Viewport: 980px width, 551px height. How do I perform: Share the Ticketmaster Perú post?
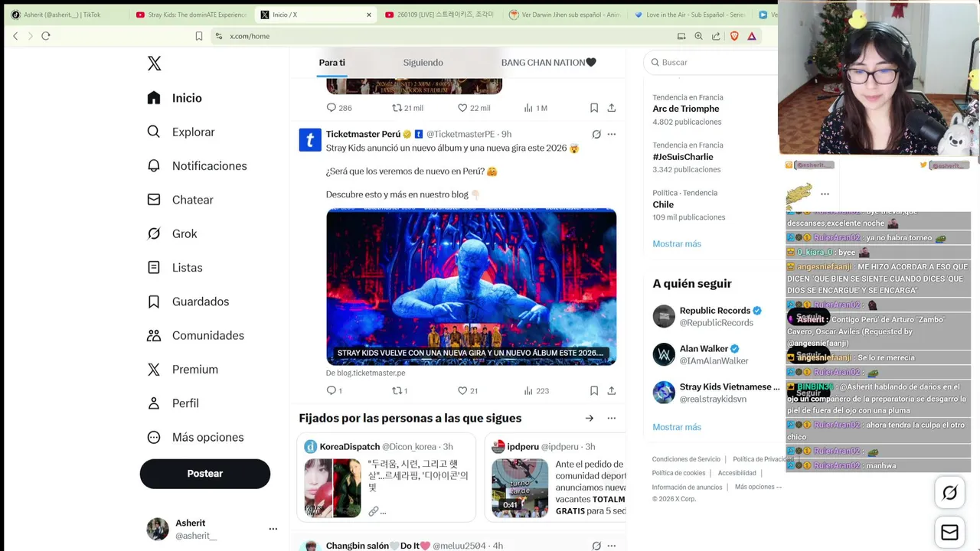pyautogui.click(x=612, y=390)
